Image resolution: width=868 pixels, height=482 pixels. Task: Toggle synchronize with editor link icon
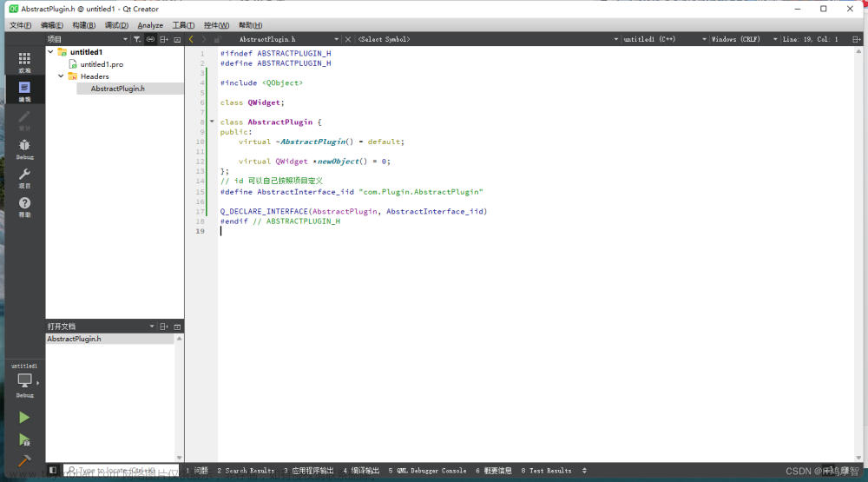150,39
